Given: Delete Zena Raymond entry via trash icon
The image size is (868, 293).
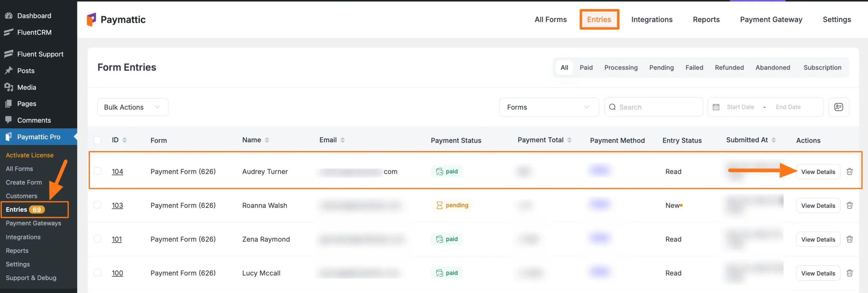Looking at the screenshot, I should [850, 239].
